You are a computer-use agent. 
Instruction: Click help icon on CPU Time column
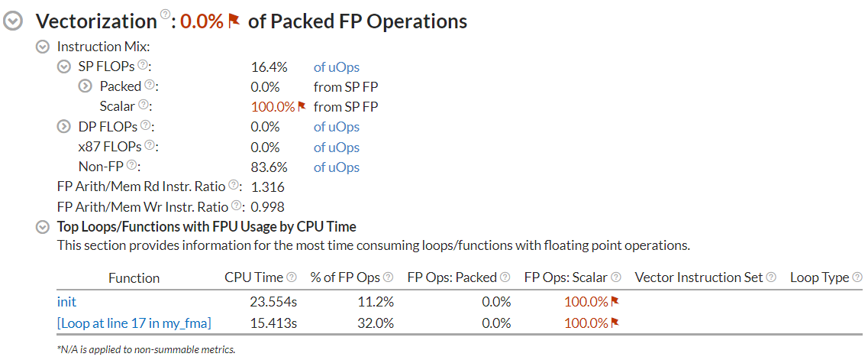(291, 277)
